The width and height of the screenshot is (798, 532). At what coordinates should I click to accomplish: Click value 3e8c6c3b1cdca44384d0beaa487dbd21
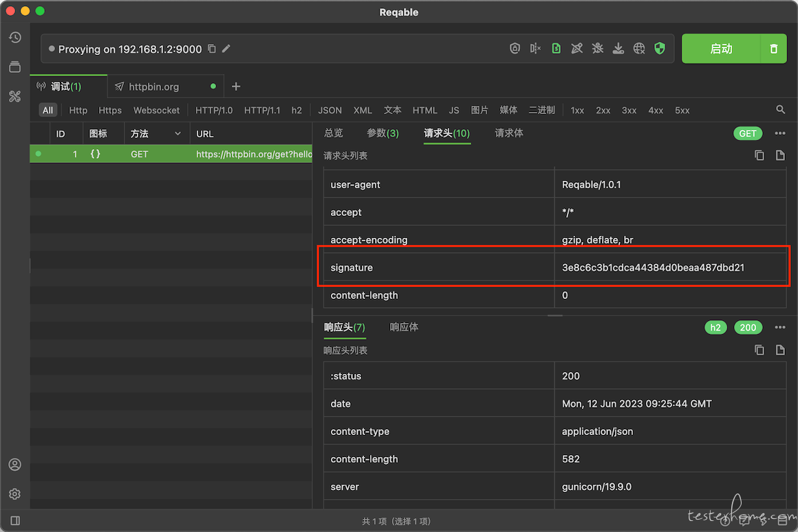pyautogui.click(x=653, y=267)
